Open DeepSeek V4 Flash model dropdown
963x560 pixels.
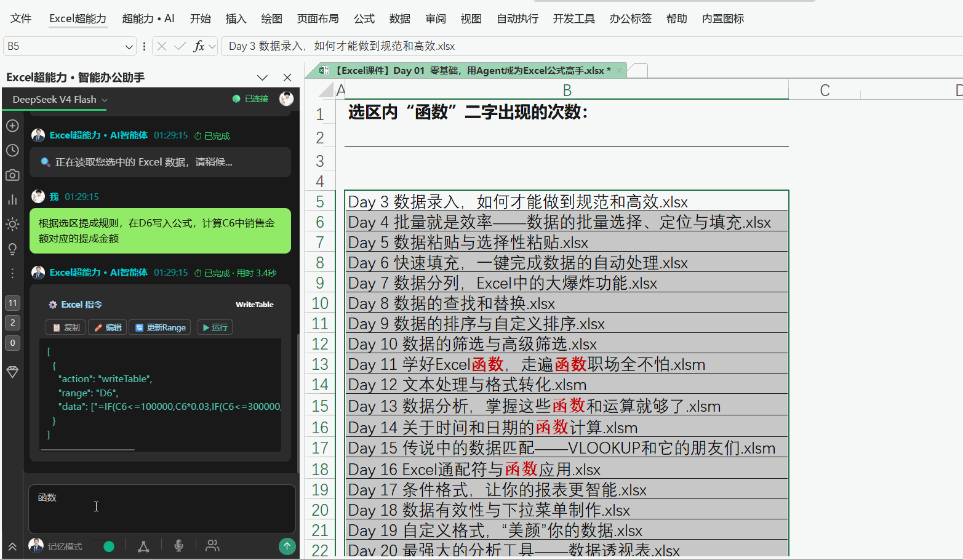pos(60,99)
